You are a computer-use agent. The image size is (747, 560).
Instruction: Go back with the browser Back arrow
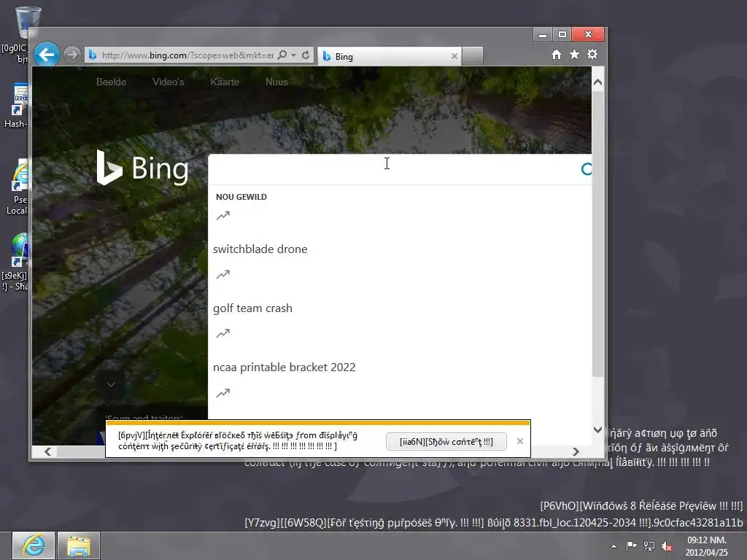[x=46, y=55]
